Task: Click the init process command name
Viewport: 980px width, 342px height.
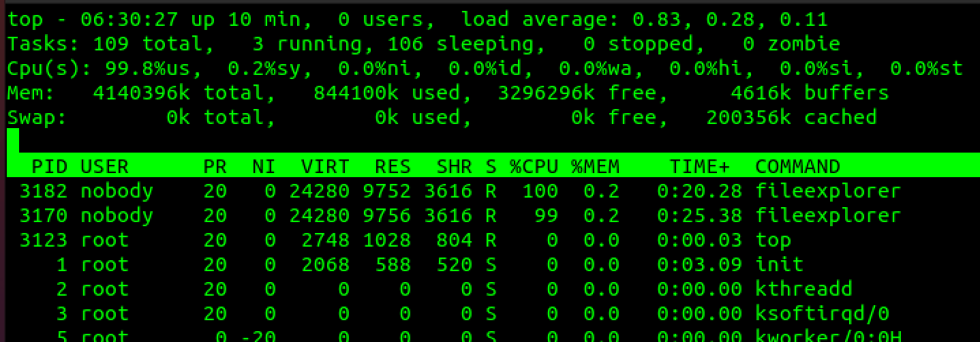Action: tap(779, 264)
